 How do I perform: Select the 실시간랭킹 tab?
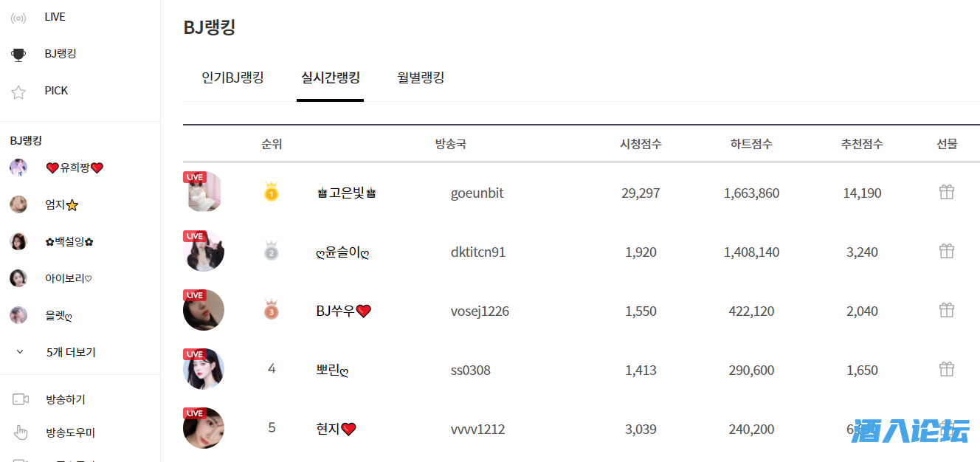(x=330, y=77)
